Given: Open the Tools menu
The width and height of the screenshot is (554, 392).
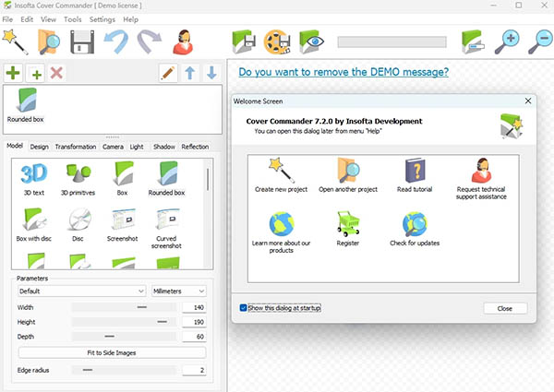Looking at the screenshot, I should (x=73, y=19).
